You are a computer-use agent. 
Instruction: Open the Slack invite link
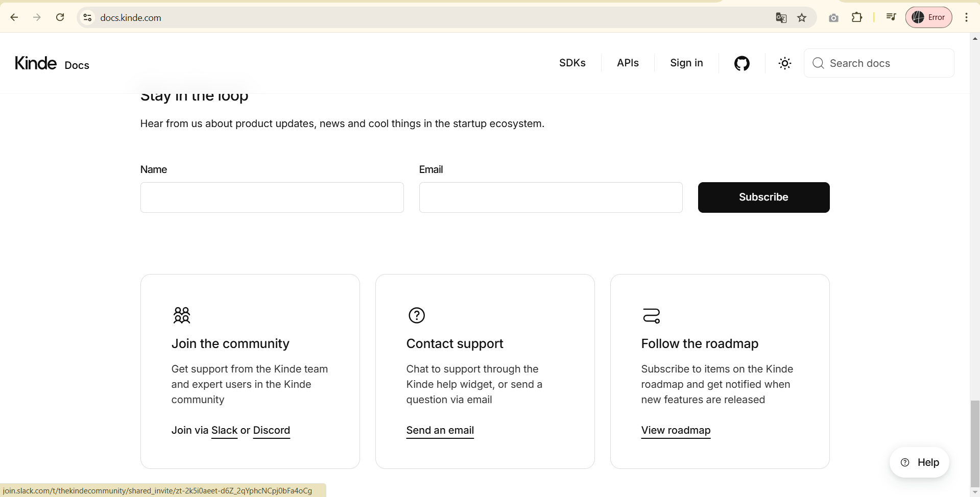click(225, 430)
